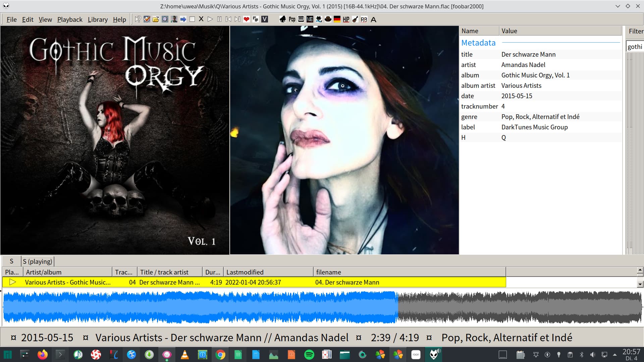Select the playing track row Der schwarze Mann
644x362 pixels.
(254, 282)
